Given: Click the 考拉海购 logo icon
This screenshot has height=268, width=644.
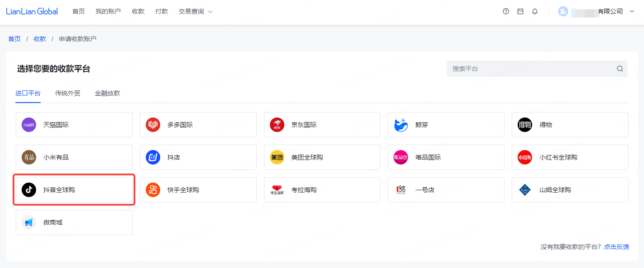Looking at the screenshot, I should [277, 190].
